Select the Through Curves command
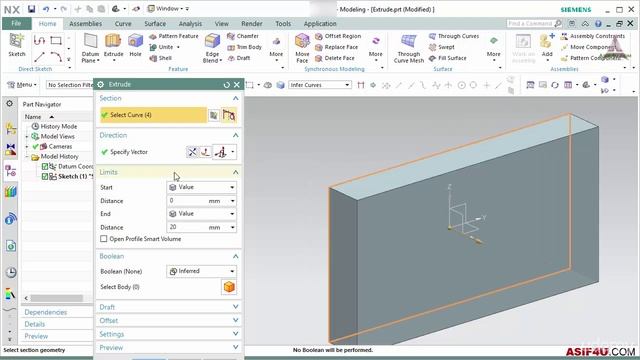Image resolution: width=640 pixels, height=360 pixels. click(x=454, y=36)
